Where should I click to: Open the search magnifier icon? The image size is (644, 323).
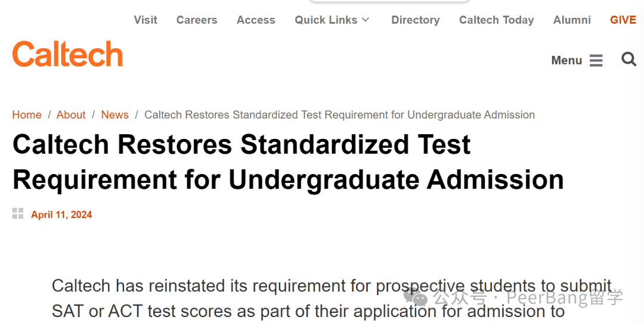point(628,59)
